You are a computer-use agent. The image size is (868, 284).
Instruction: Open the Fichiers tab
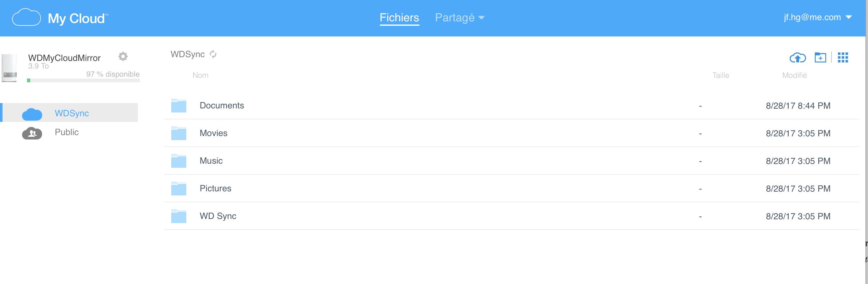tap(399, 18)
